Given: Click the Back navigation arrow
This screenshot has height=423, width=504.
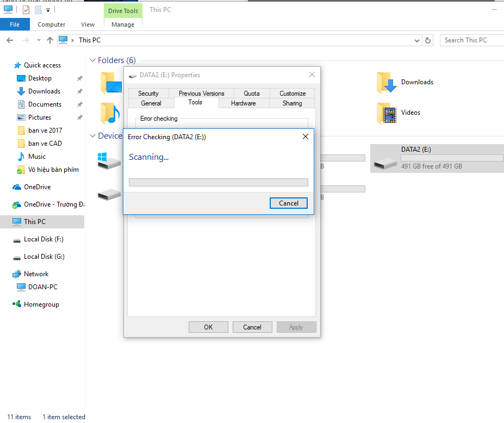Looking at the screenshot, I should [x=10, y=40].
